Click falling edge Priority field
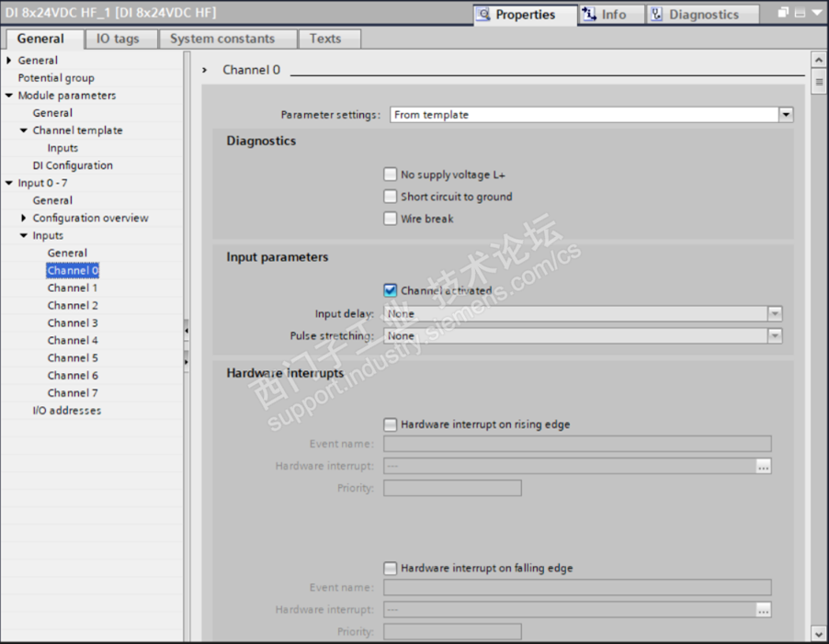The image size is (829, 644). (452, 631)
